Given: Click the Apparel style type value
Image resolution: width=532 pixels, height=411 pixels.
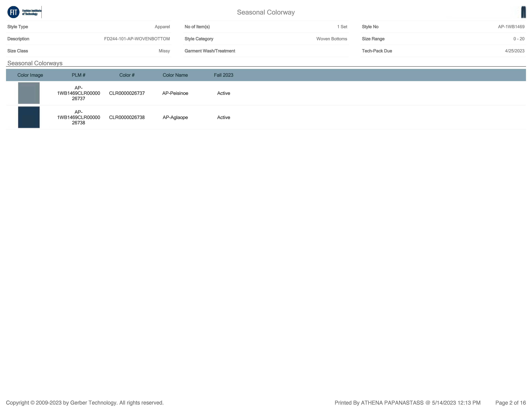Looking at the screenshot, I should [162, 27].
